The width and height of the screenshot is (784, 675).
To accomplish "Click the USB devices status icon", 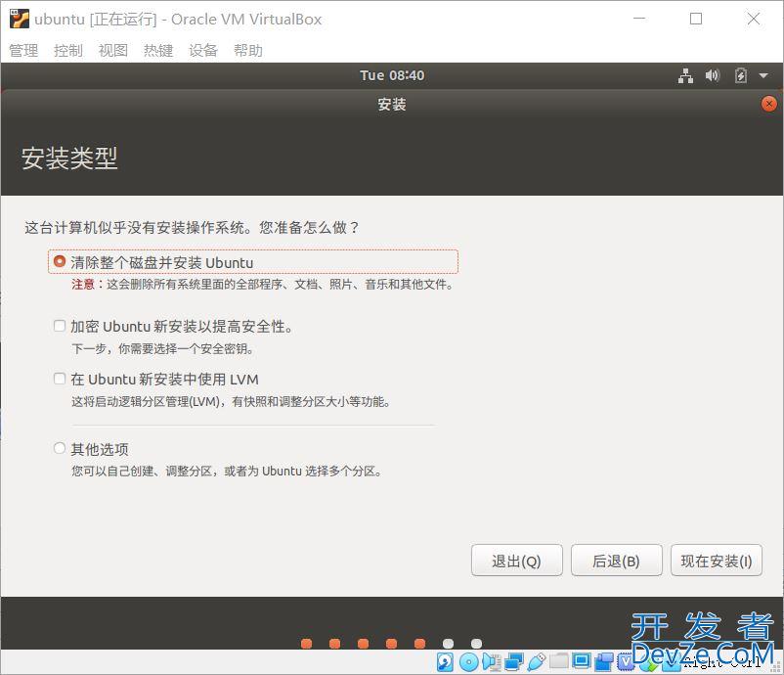I will pos(536,662).
